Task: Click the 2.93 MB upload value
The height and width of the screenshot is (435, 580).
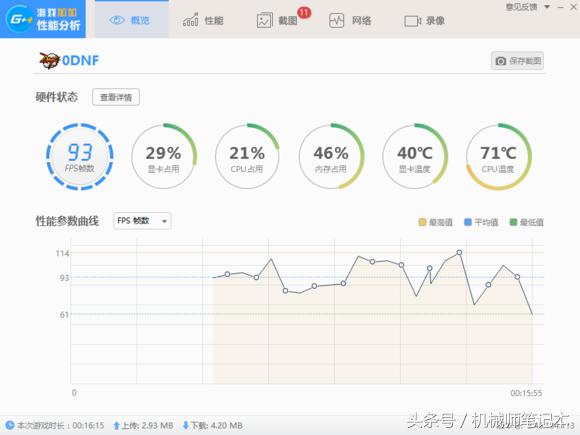Action: pos(158,426)
